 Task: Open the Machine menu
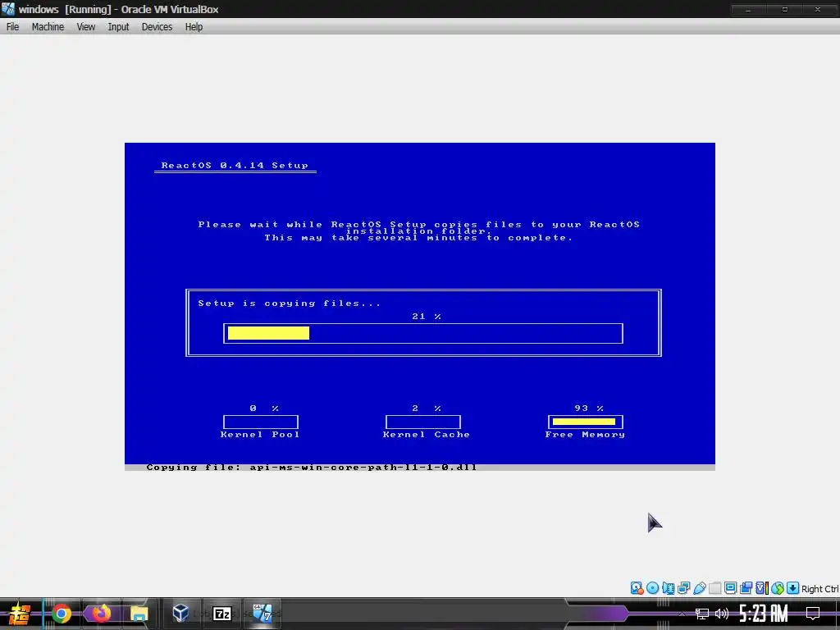[x=48, y=27]
